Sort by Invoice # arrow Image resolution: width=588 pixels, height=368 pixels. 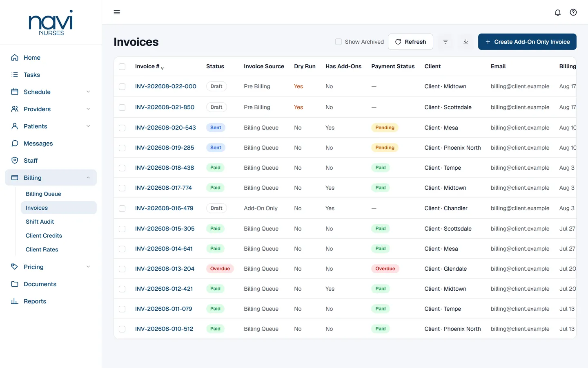162,68
